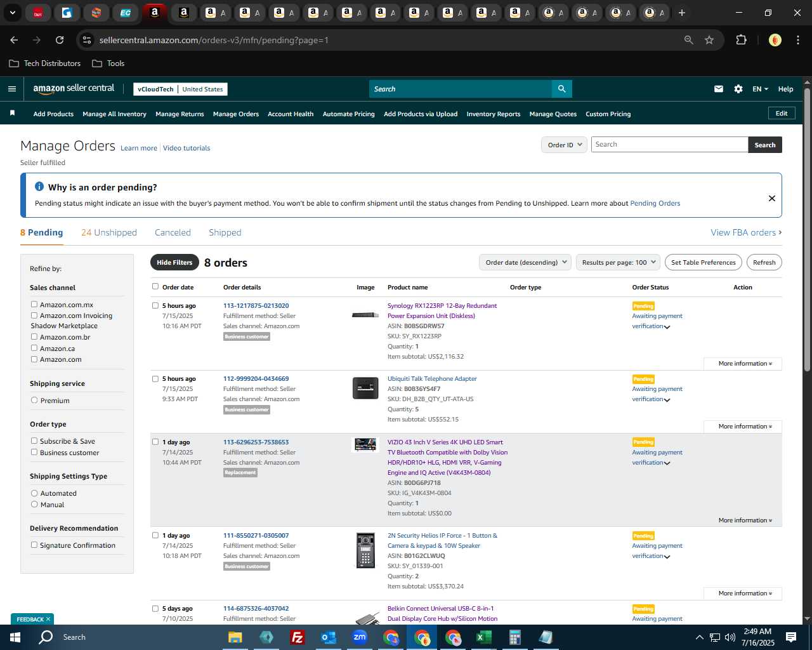Viewport: 812px width, 650px height.
Task: Open order 112-9999204-0434669 link
Action: coord(256,378)
